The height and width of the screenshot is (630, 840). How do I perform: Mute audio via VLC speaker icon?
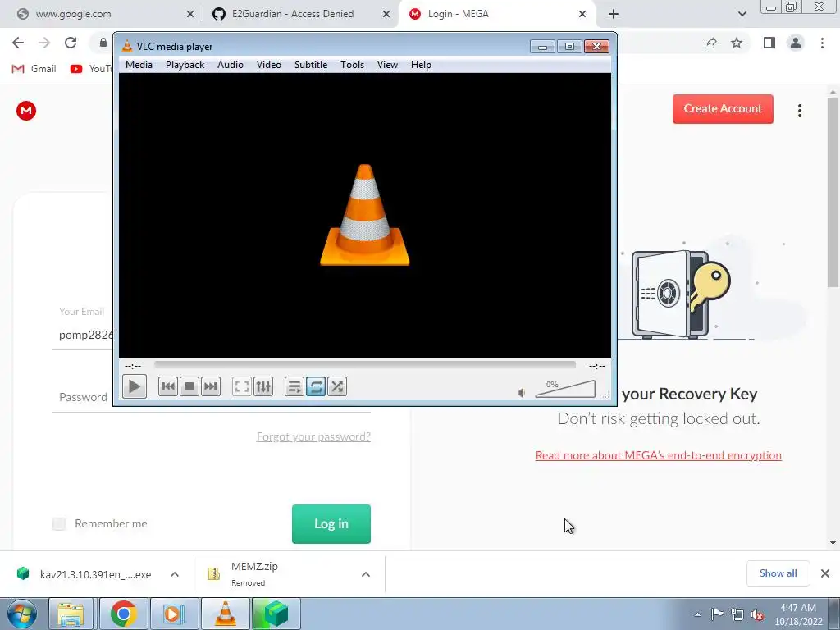(522, 393)
